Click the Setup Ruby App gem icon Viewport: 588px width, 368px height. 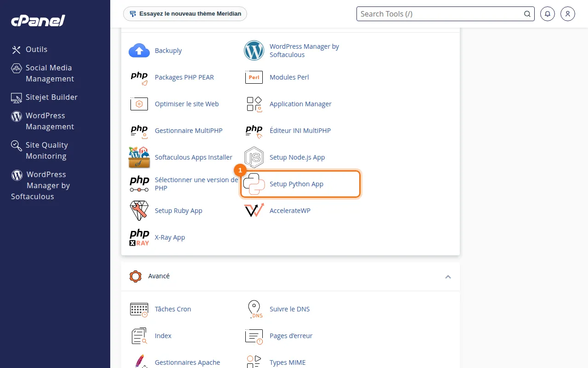(x=139, y=211)
